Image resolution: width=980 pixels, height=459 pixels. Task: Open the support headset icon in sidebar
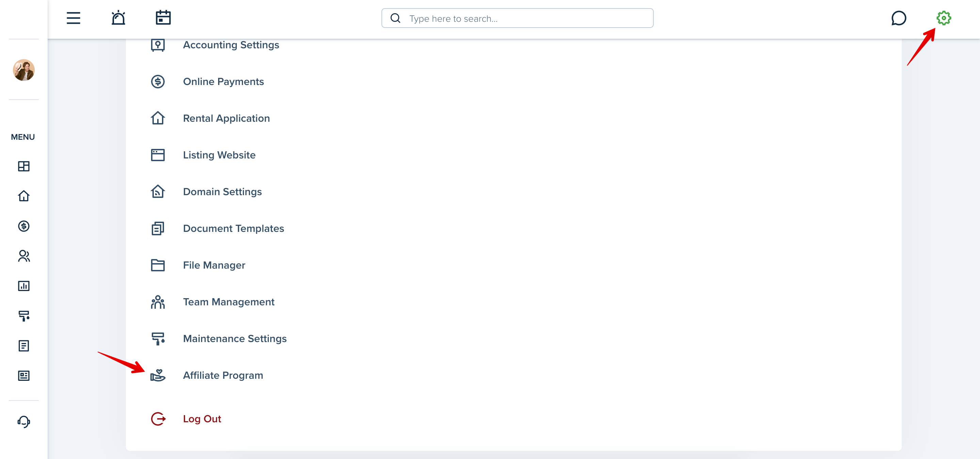[x=23, y=421]
